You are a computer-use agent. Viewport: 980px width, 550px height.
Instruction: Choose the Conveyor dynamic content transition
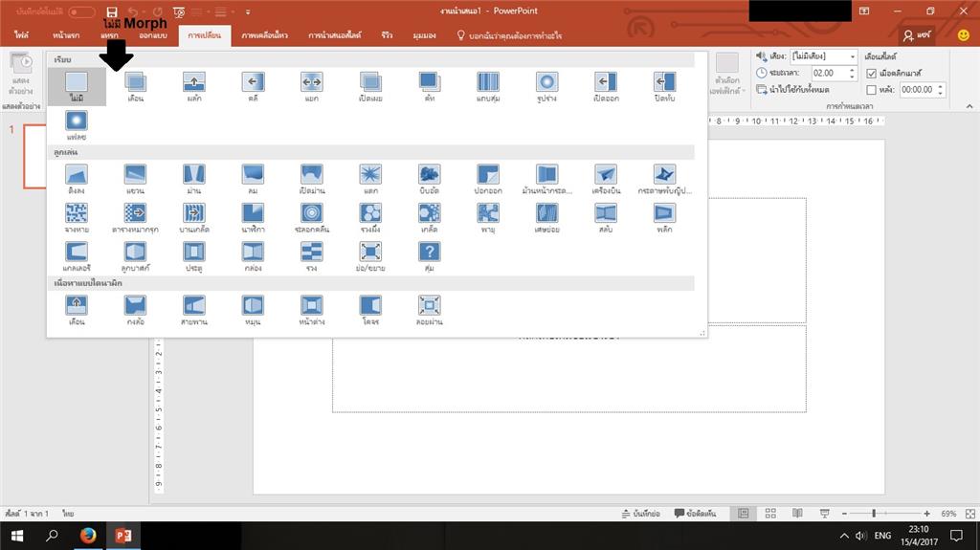[193, 310]
